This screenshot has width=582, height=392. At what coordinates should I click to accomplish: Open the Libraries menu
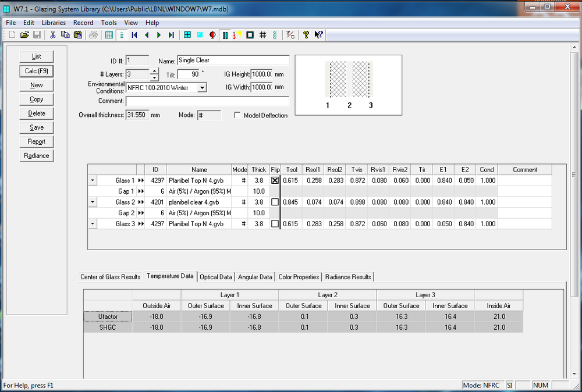point(54,23)
